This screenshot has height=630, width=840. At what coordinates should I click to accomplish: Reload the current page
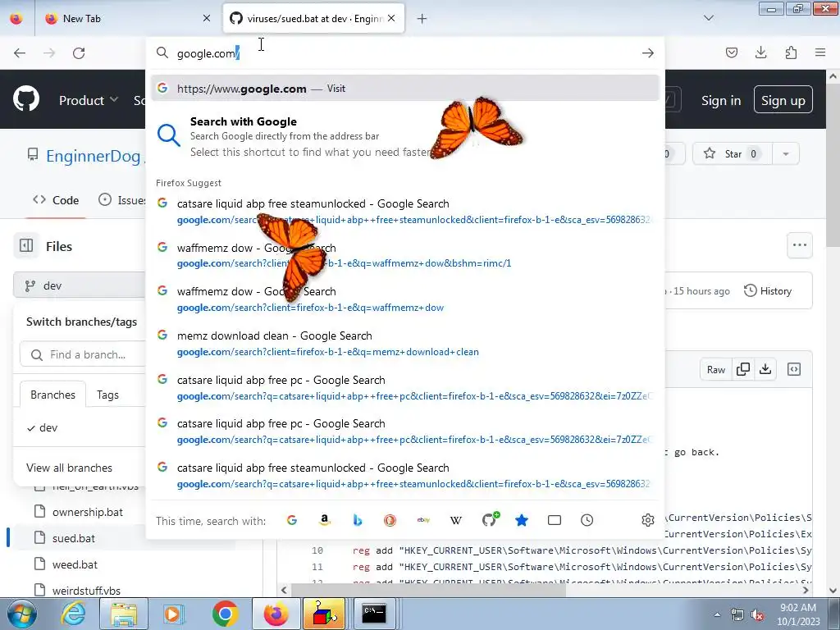click(79, 53)
